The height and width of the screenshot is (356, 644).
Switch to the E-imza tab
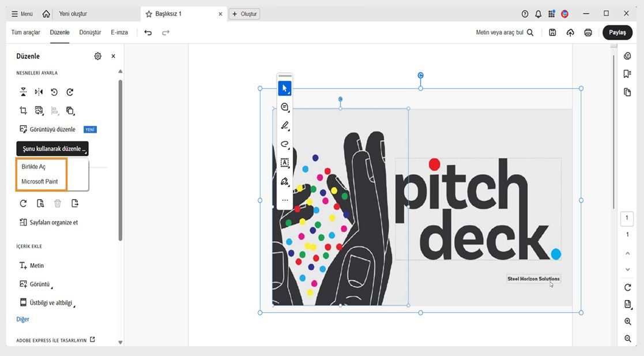(x=119, y=32)
